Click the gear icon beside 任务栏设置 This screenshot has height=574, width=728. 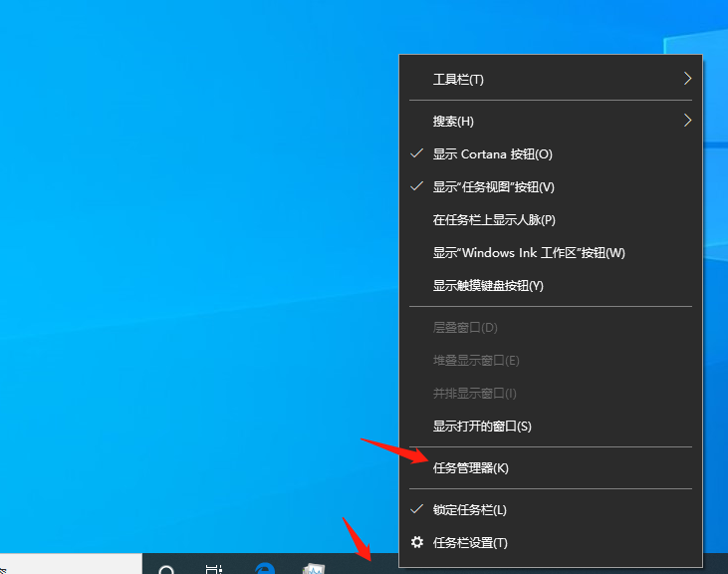coord(417,543)
